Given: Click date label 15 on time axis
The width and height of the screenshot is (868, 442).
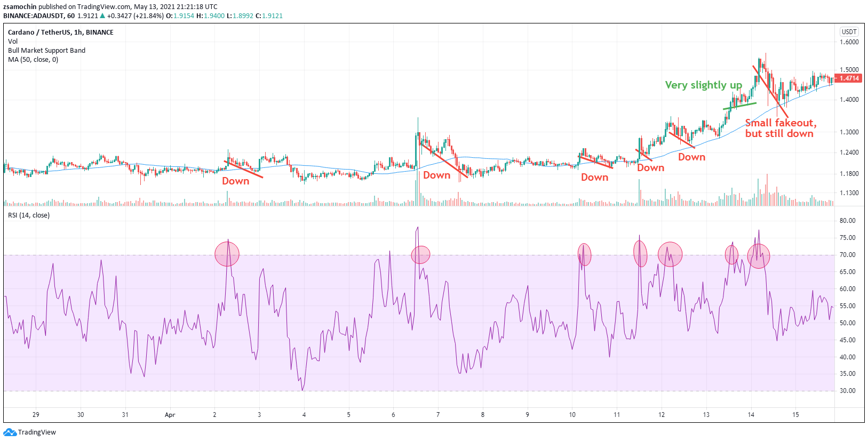Looking at the screenshot, I should [795, 415].
